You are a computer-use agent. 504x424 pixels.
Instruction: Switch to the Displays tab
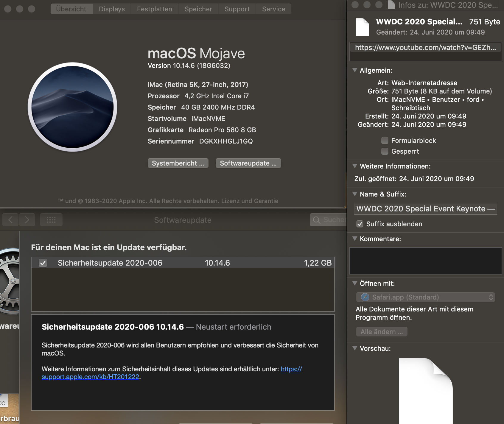point(112,9)
